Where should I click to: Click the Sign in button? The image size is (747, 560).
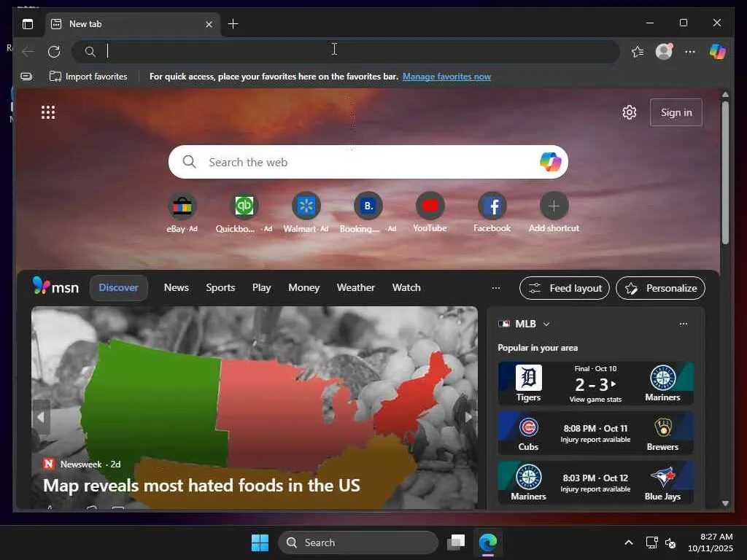(x=676, y=112)
